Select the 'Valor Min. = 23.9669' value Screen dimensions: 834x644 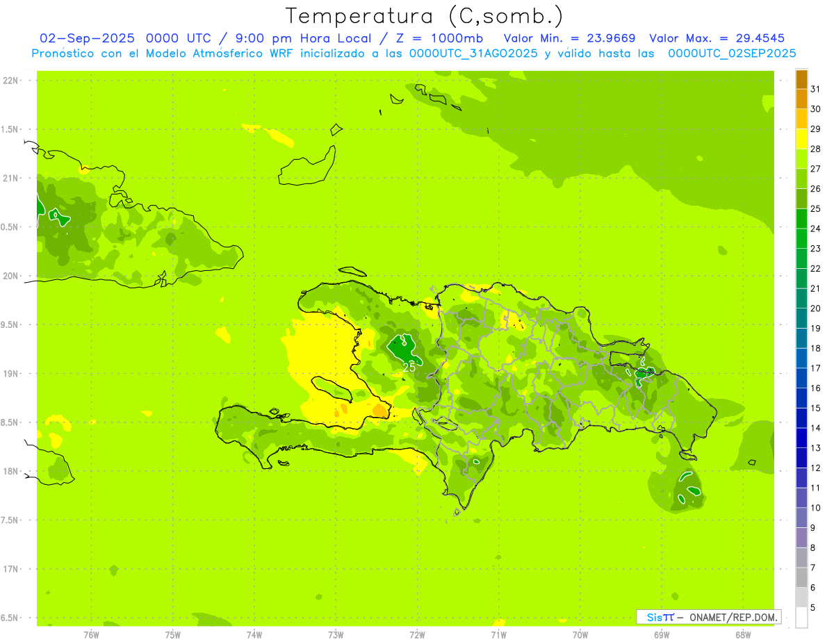pos(569,38)
